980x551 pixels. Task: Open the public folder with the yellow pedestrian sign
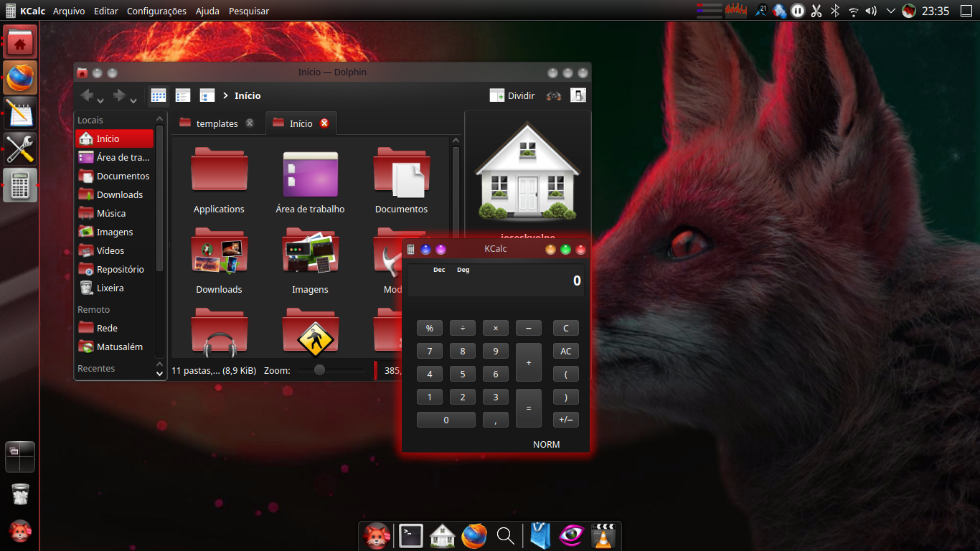[x=310, y=333]
